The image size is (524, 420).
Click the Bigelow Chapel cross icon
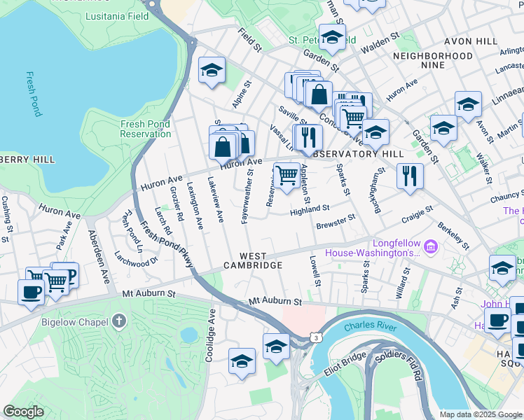pyautogui.click(x=119, y=322)
